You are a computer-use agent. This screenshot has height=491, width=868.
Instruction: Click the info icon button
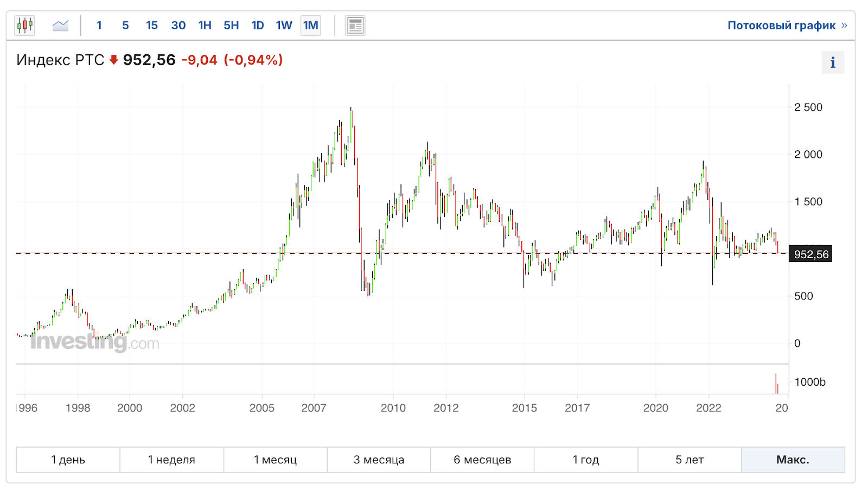833,63
